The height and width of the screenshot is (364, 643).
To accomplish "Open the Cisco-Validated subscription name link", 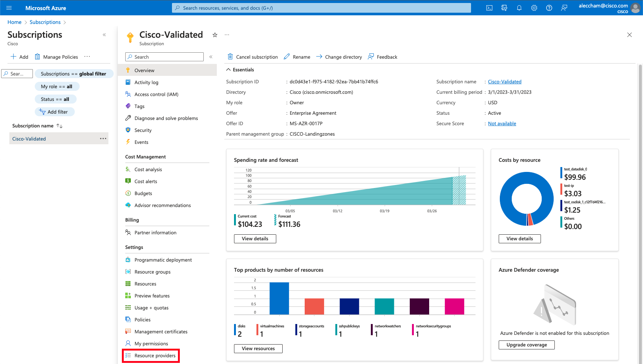I will pyautogui.click(x=505, y=81).
